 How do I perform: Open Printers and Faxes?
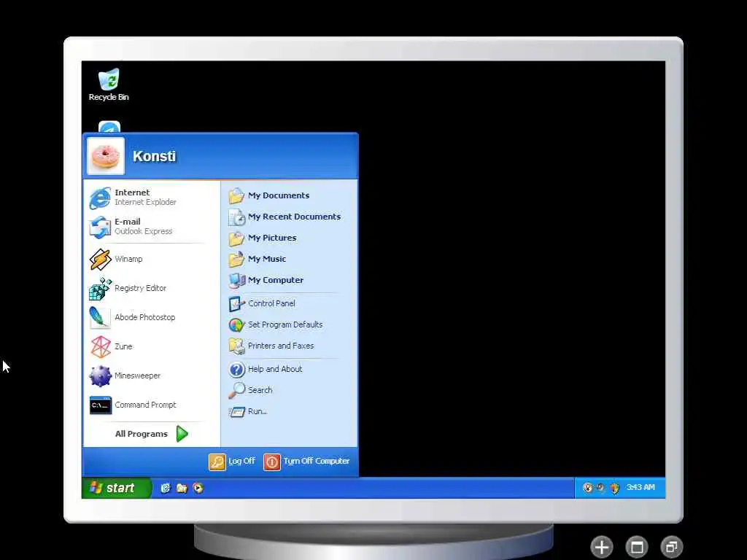point(290,346)
